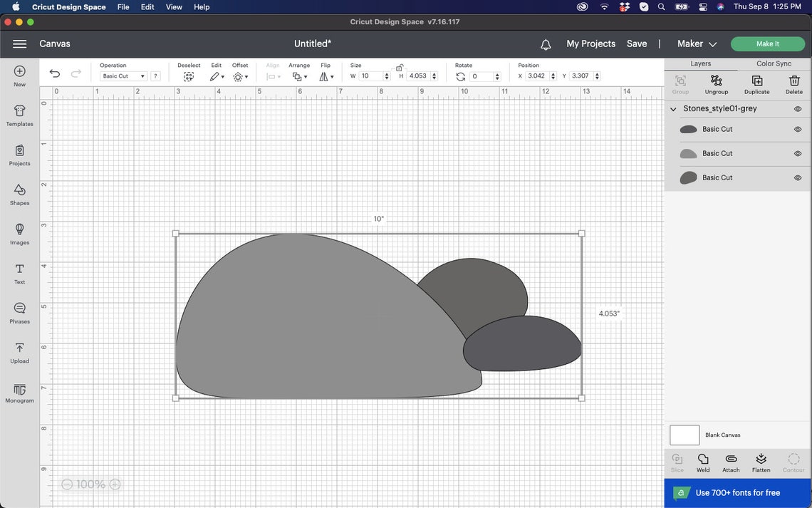Viewport: 812px width, 508px height.
Task: Open the Templates panel
Action: [19, 115]
